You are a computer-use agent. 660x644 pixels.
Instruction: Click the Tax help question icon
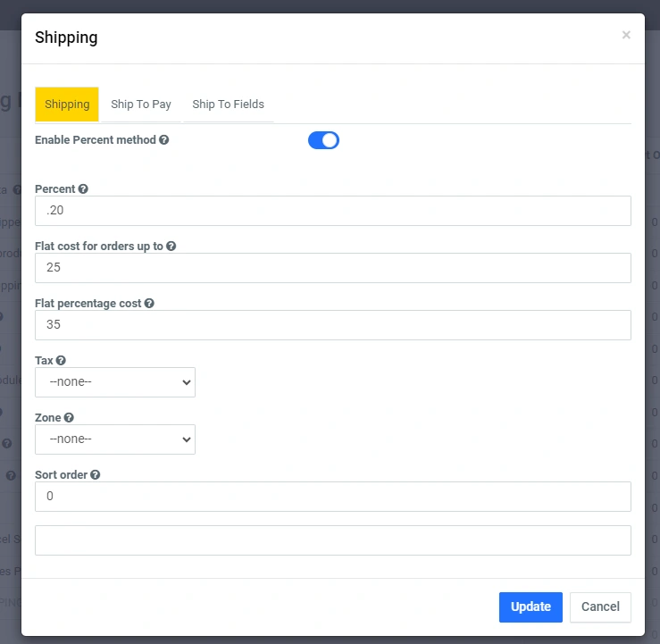[x=62, y=361]
